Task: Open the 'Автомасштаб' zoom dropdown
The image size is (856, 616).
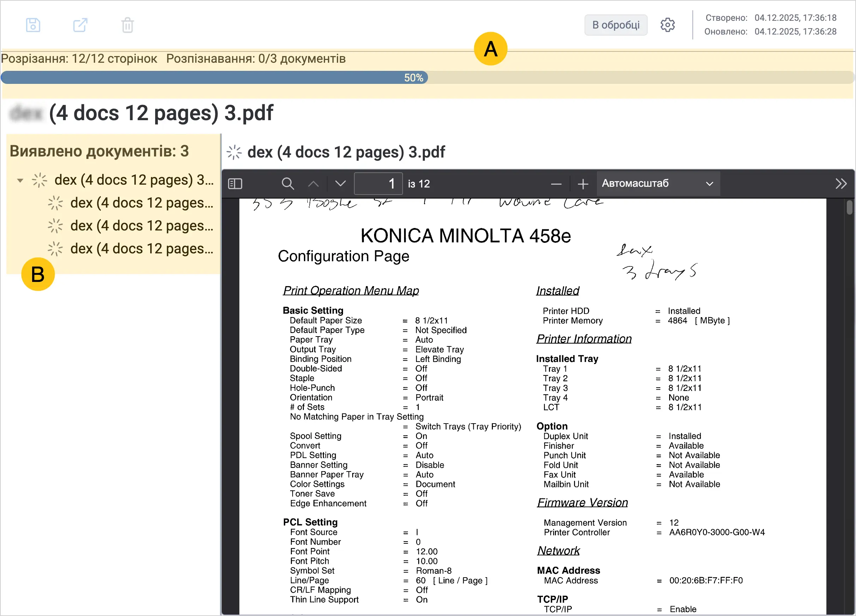Action: tap(658, 183)
